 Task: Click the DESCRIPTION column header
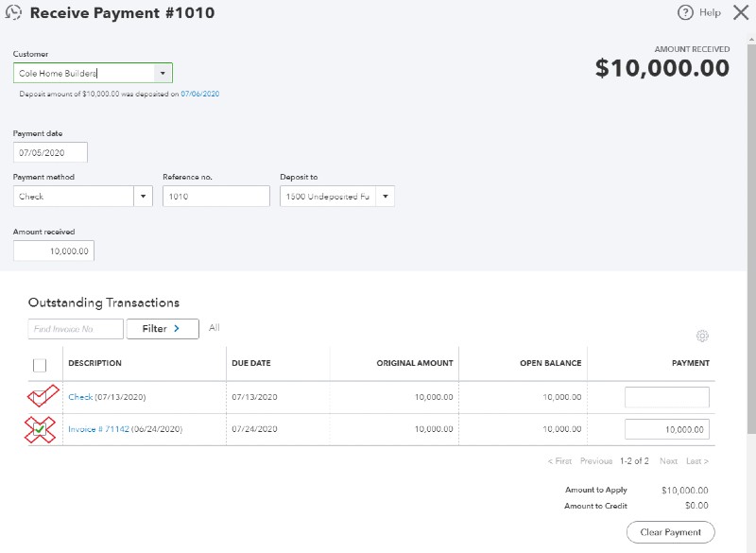tap(95, 363)
